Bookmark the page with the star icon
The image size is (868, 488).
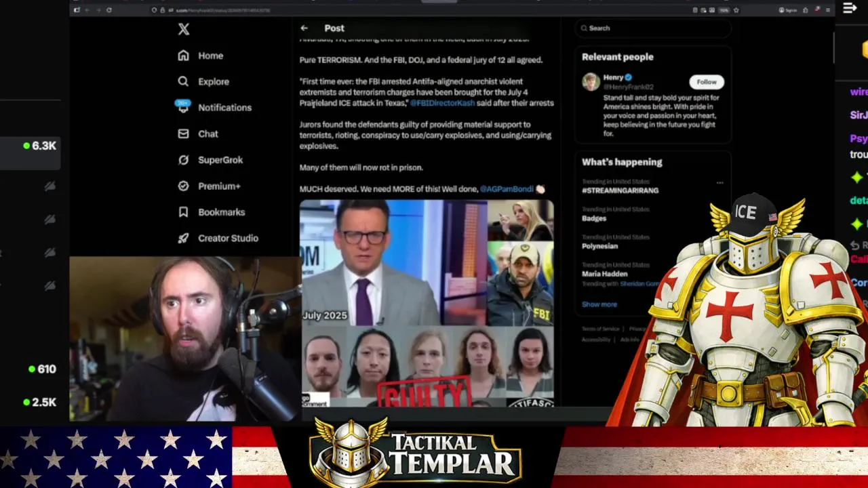point(736,10)
